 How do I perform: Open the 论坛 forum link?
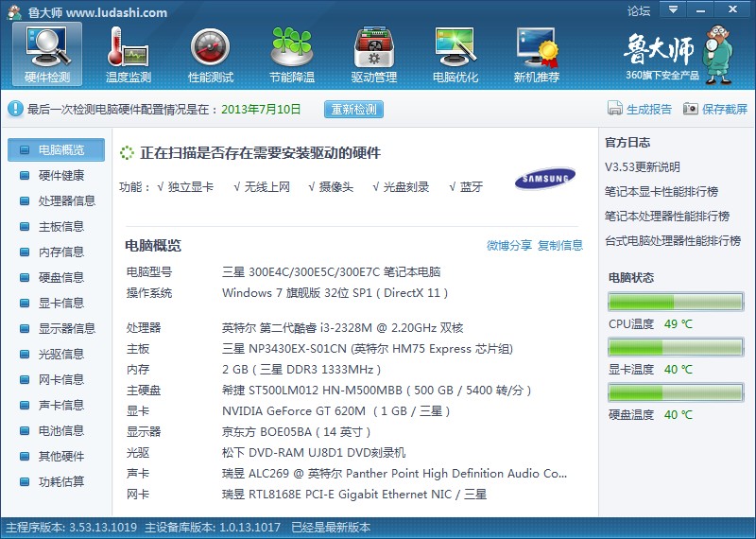[x=639, y=11]
